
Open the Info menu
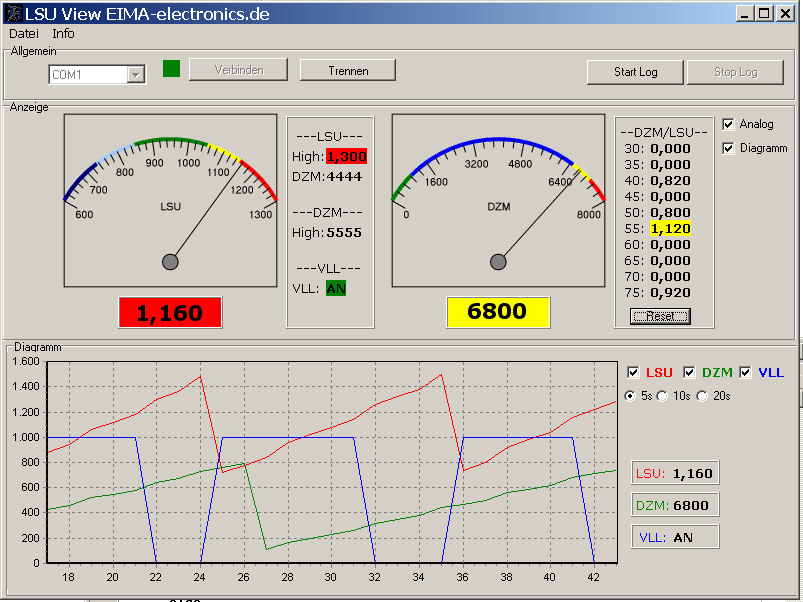coord(64,34)
